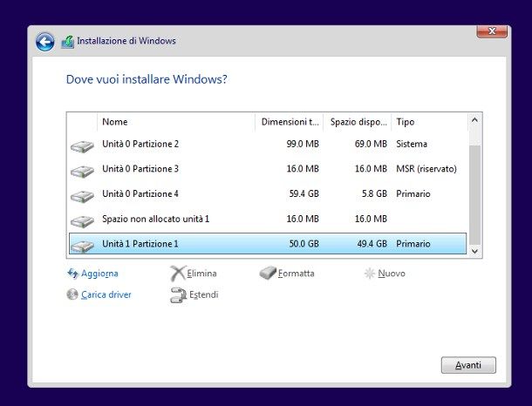Click the Aggiorna refresh arrows icon

[72, 274]
